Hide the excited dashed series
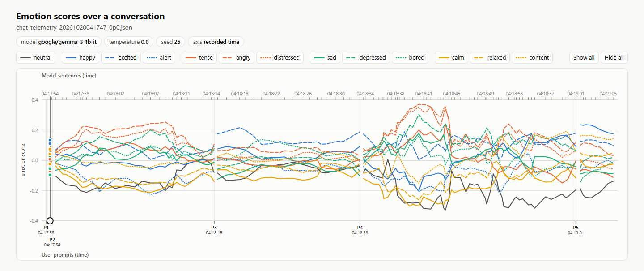Image resolution: width=644 pixels, height=271 pixels. click(x=121, y=57)
